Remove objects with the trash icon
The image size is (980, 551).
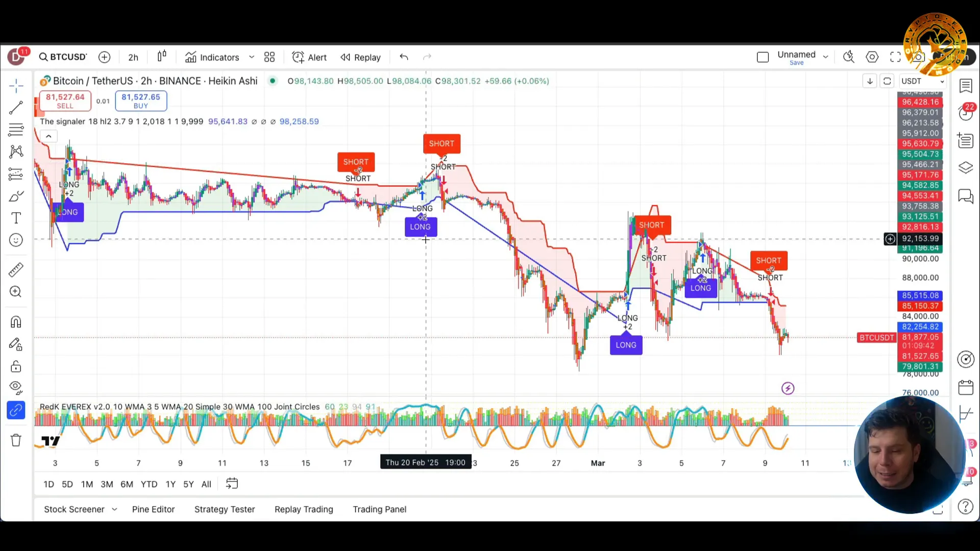click(16, 440)
